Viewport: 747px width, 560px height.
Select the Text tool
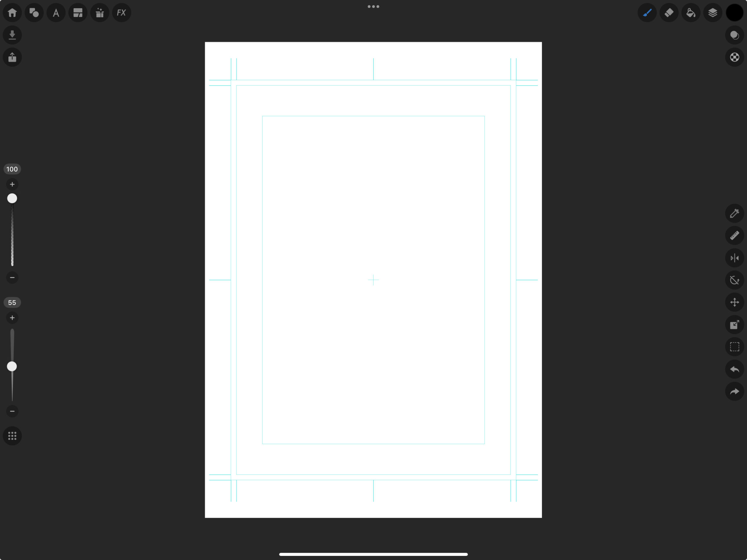pyautogui.click(x=56, y=13)
